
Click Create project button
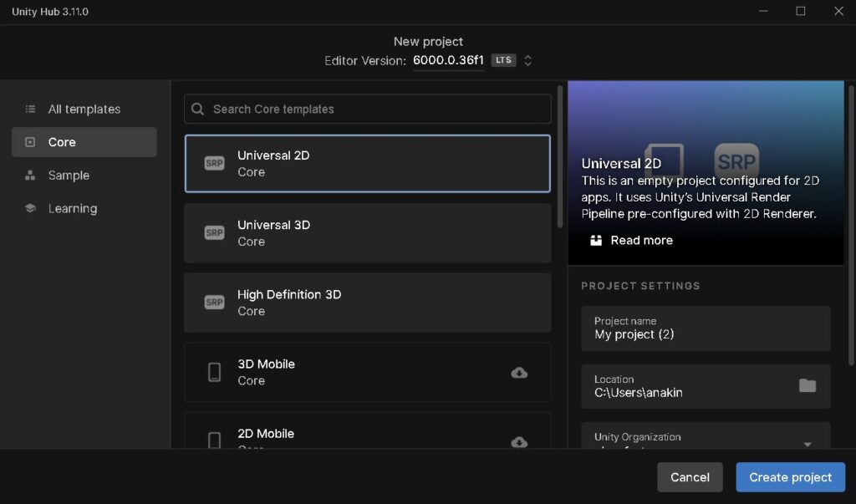(x=791, y=477)
